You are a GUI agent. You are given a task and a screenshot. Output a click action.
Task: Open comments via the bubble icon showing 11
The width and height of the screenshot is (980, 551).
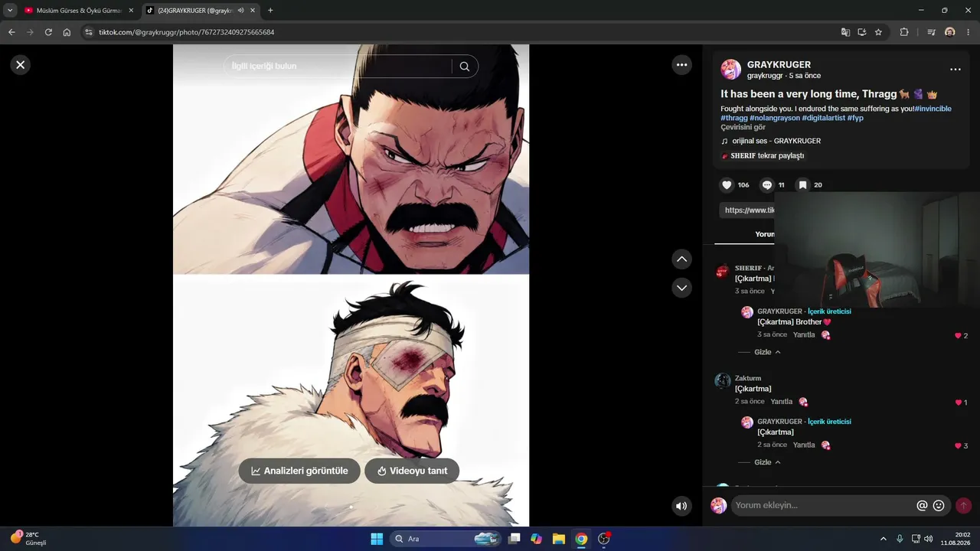[x=767, y=185]
